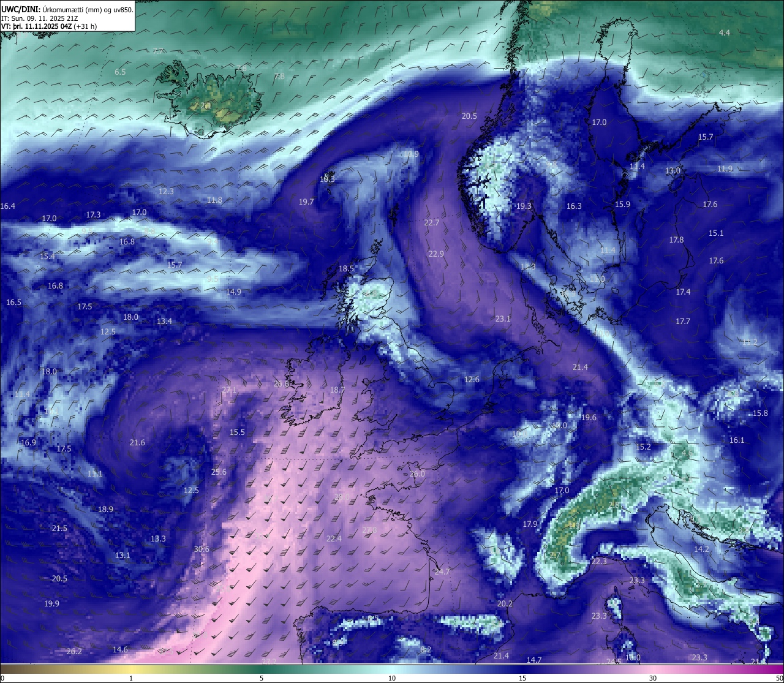Click the 11.9 value label
Image resolution: width=784 pixels, height=683 pixels.
pyautogui.click(x=725, y=169)
